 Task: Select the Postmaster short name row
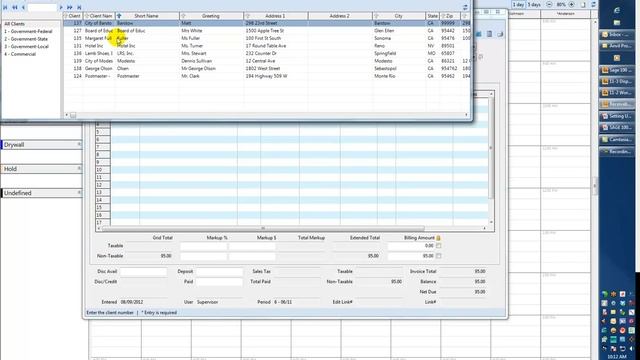pyautogui.click(x=267, y=76)
